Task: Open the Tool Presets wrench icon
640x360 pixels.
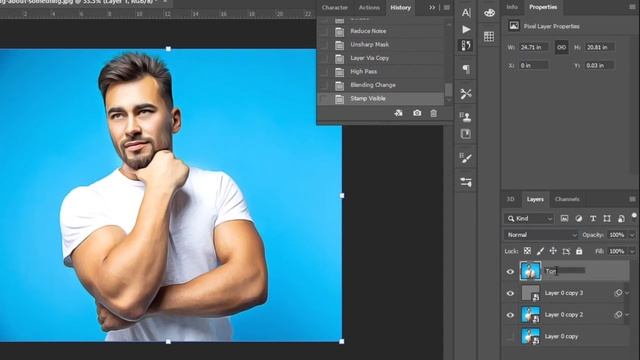Action: coord(466,93)
